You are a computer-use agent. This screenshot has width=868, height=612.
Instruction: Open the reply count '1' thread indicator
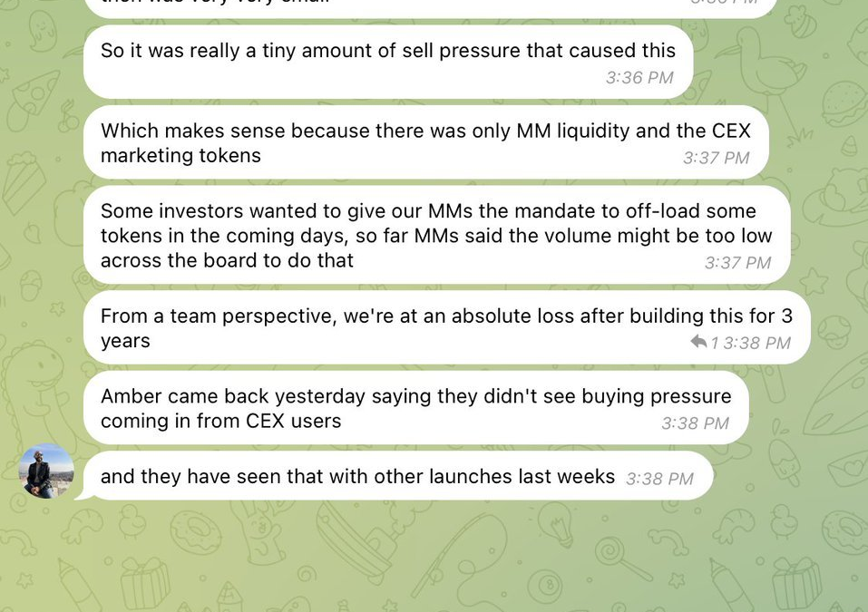click(x=714, y=343)
